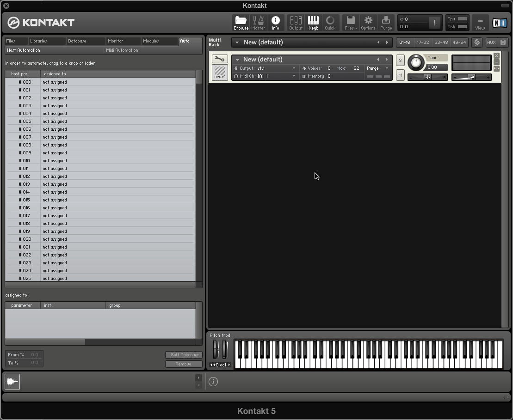The width and height of the screenshot is (513, 420).
Task: Switch to the Libraries tab
Action: coord(46,41)
